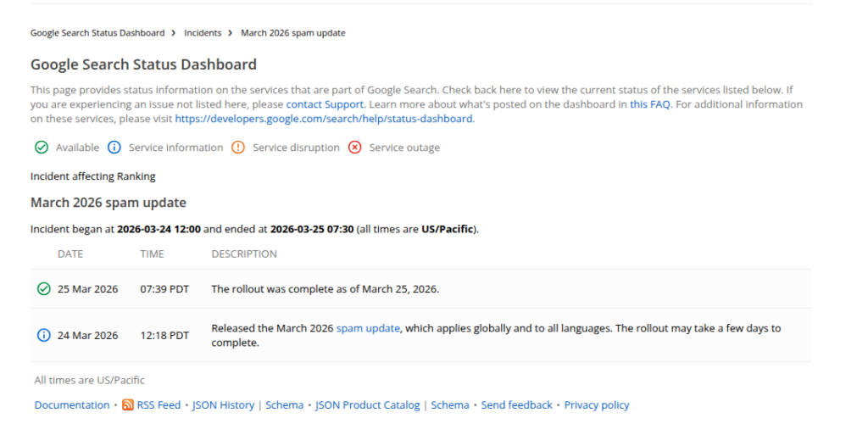Click the red Service outage legend icon
The image size is (868, 435).
354,148
